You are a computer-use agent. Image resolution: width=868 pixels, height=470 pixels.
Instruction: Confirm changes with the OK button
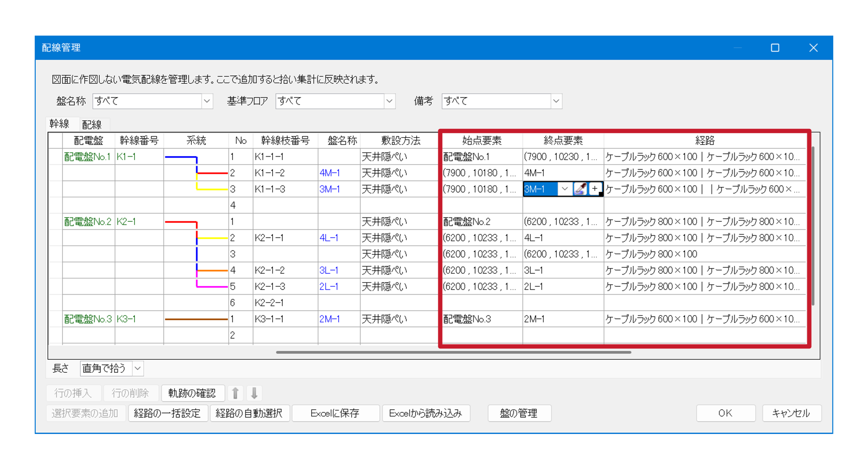(725, 413)
